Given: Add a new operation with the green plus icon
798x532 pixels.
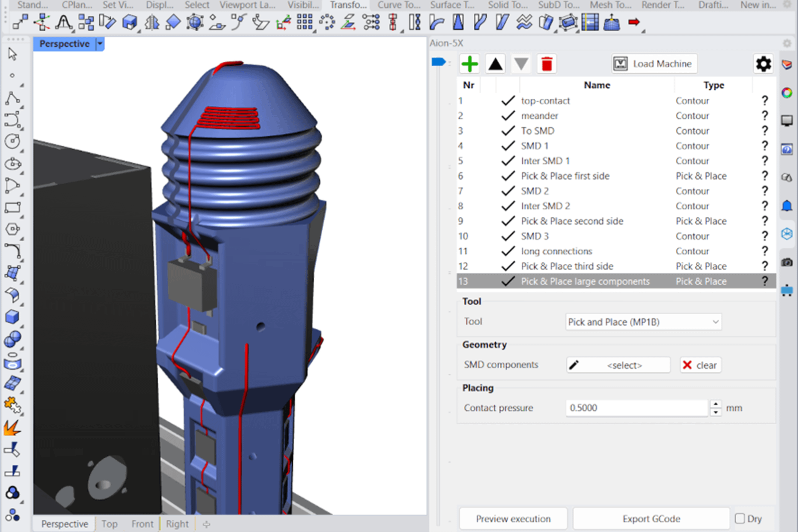Looking at the screenshot, I should 469,64.
